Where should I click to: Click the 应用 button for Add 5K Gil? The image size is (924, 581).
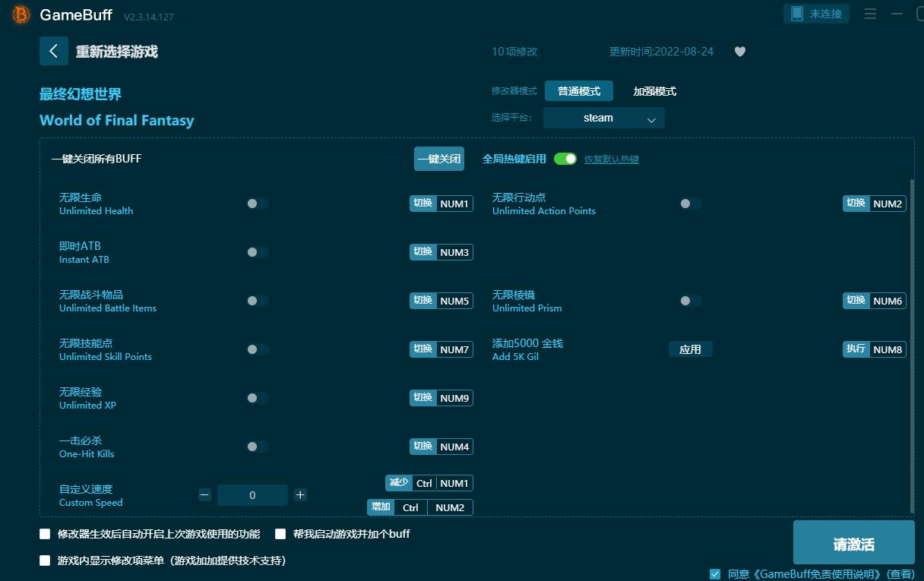pyautogui.click(x=690, y=349)
